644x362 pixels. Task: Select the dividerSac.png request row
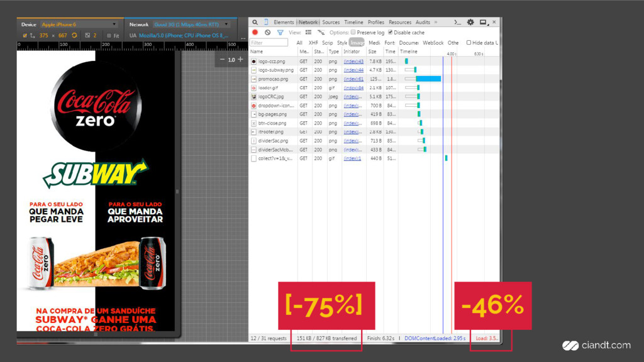374,141
